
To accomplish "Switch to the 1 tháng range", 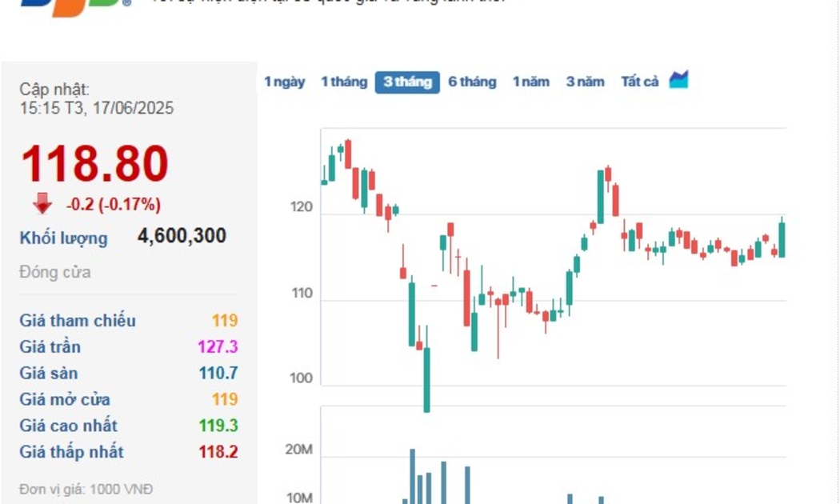I will pos(344,82).
